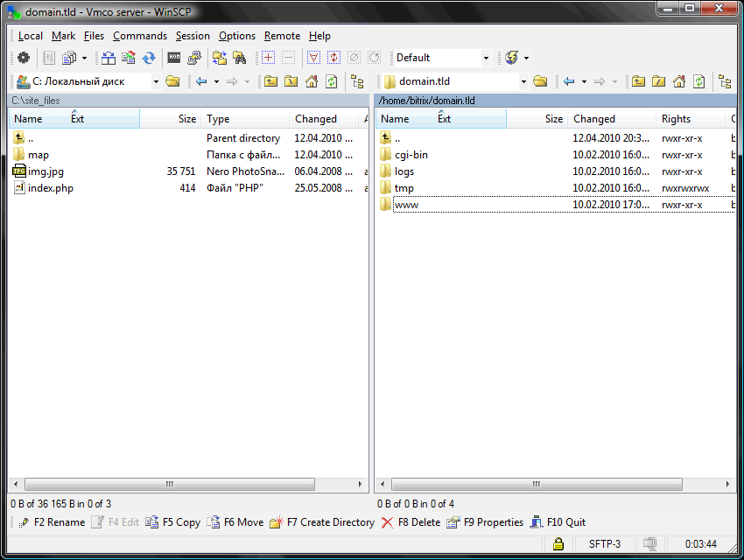Open the Preferences gear icon
744x560 pixels.
tap(24, 58)
